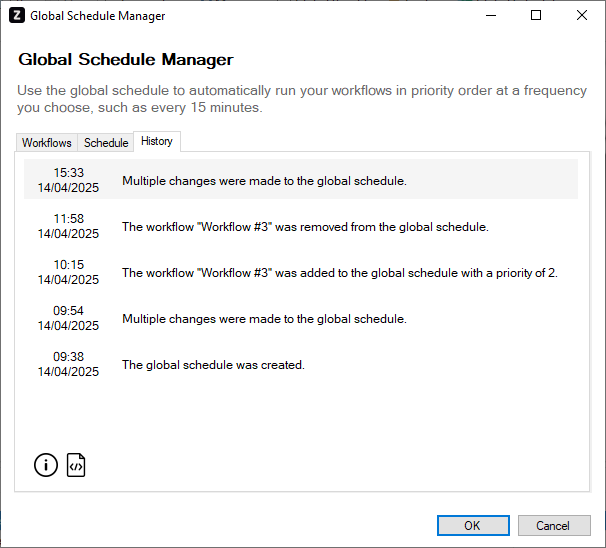Click the Global Schedule Manager heading
The height and width of the screenshot is (548, 606).
[126, 60]
